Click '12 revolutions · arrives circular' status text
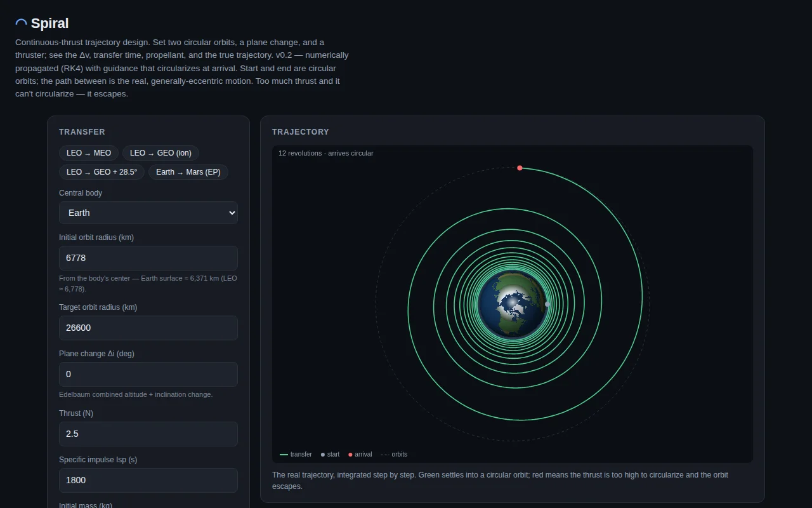Image resolution: width=812 pixels, height=508 pixels. [326, 153]
